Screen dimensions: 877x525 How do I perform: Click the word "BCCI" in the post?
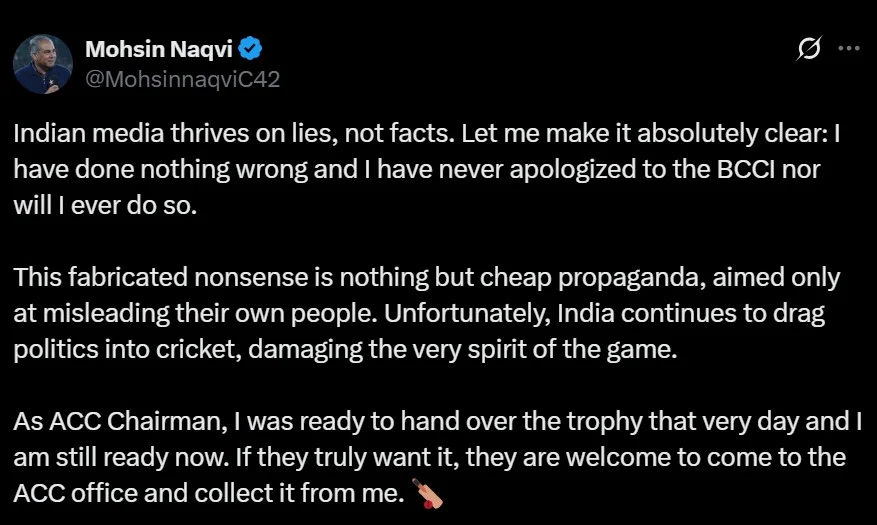(x=738, y=168)
